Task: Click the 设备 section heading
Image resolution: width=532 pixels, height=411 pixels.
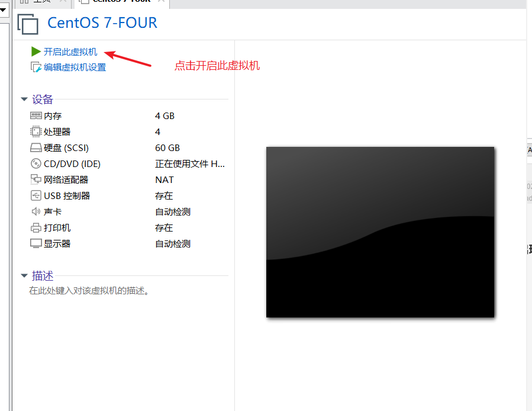Action: coord(43,99)
